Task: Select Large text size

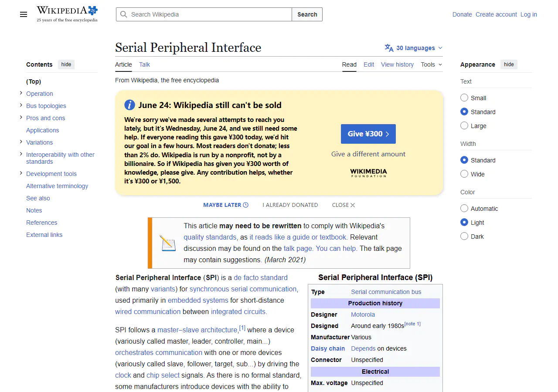Action: point(464,126)
